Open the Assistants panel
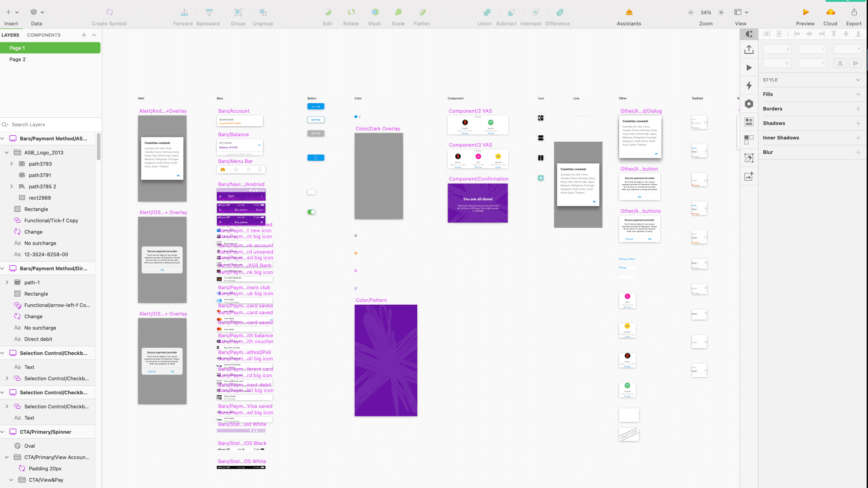Viewport: 868px width, 488px height. (629, 17)
